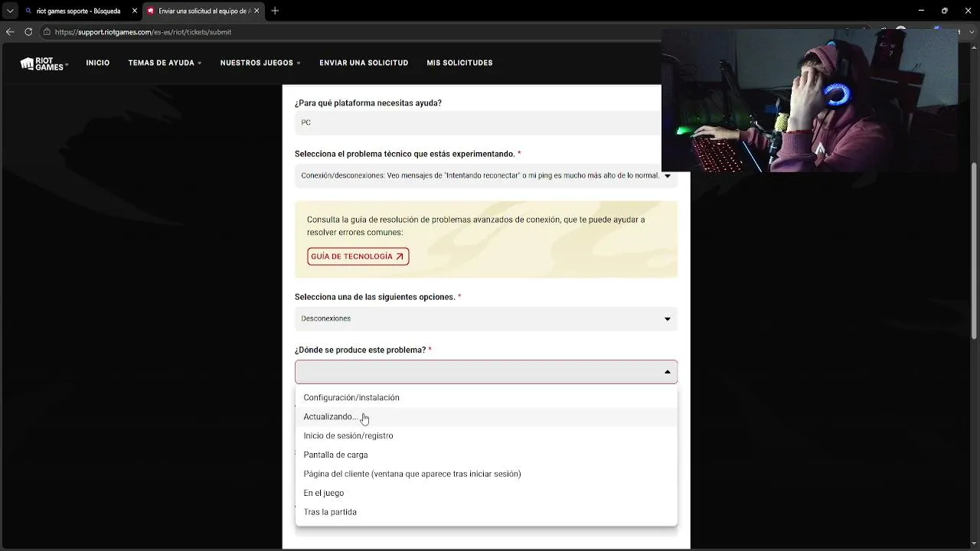This screenshot has width=980, height=551.
Task: Switch to the 'riot games soporte - Búsqueda' tab
Action: (78, 11)
